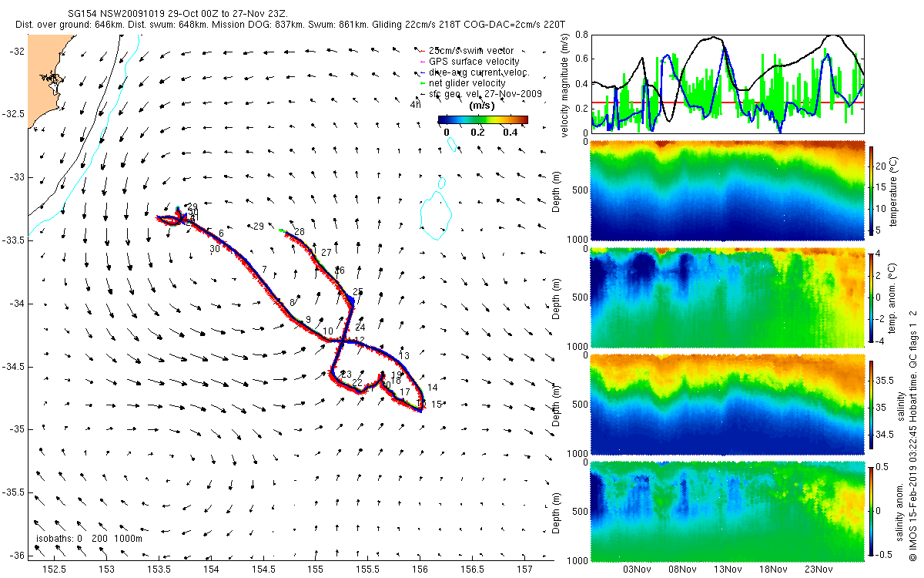Click the day '25' marker on the glider track
924x578 pixels.
point(358,291)
